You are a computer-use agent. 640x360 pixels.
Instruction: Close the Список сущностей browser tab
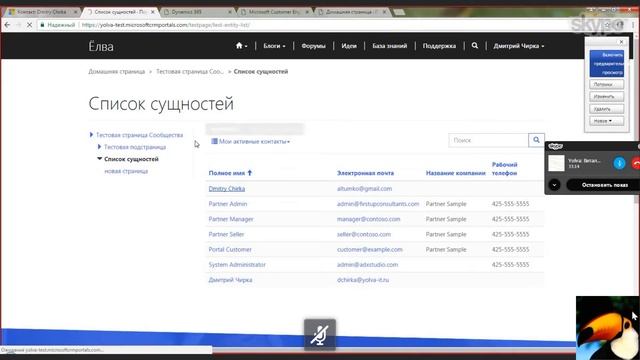click(x=153, y=12)
